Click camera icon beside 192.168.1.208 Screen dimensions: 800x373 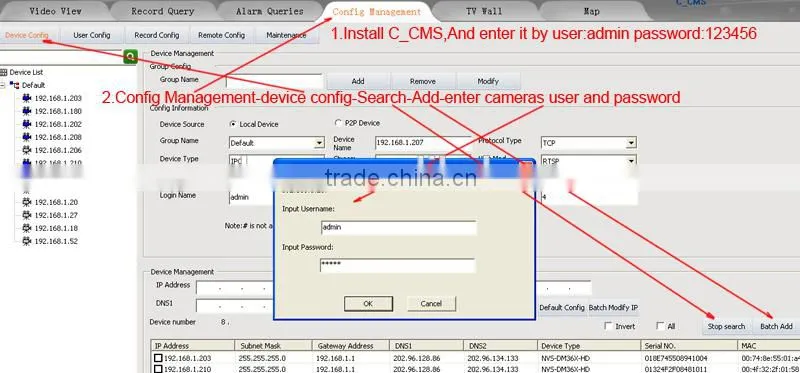click(27, 137)
